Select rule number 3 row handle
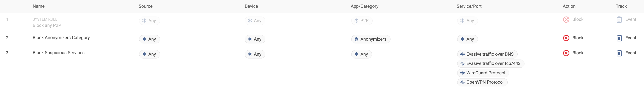 pyautogui.click(x=7, y=53)
